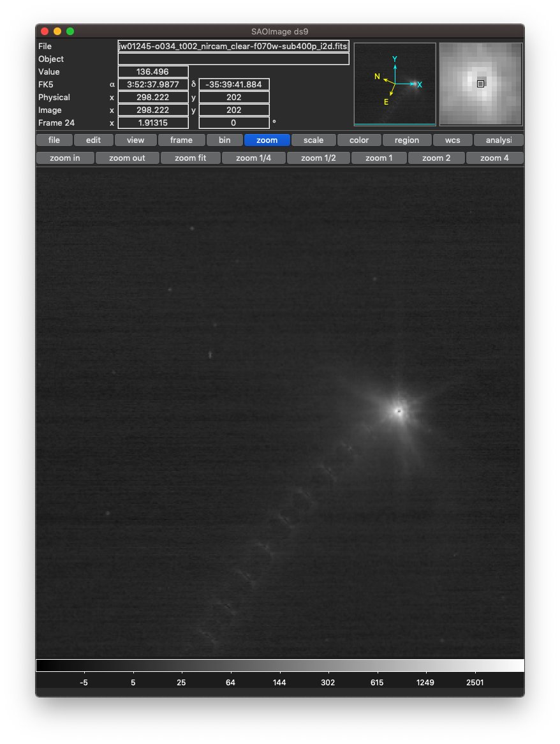Click the Image x coordinate field
This screenshot has width=560, height=744.
(153, 110)
